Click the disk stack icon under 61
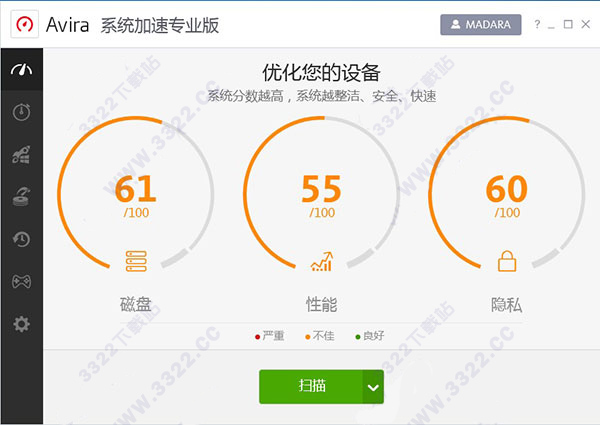Image resolution: width=600 pixels, height=425 pixels. pos(136,261)
